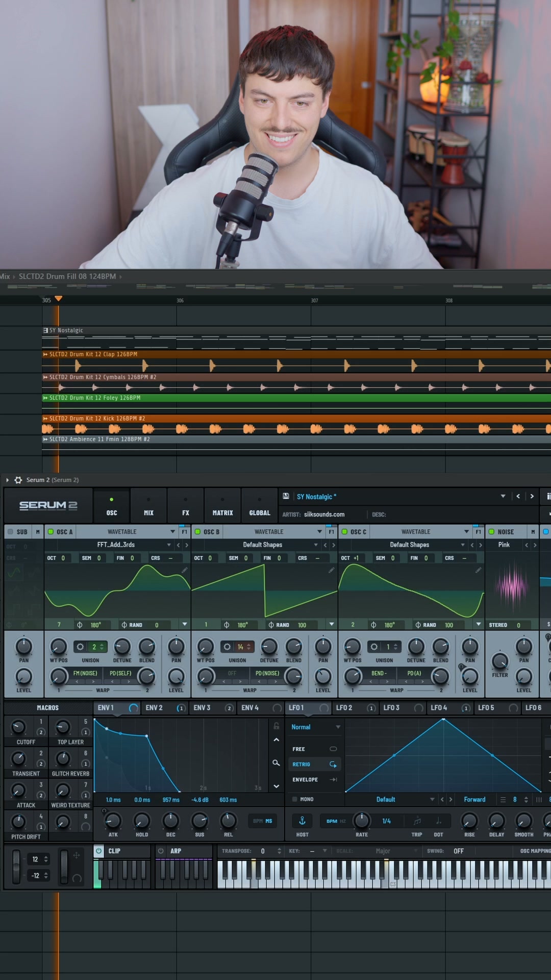Click the HOST anchor sync icon
The height and width of the screenshot is (980, 551).
(302, 820)
